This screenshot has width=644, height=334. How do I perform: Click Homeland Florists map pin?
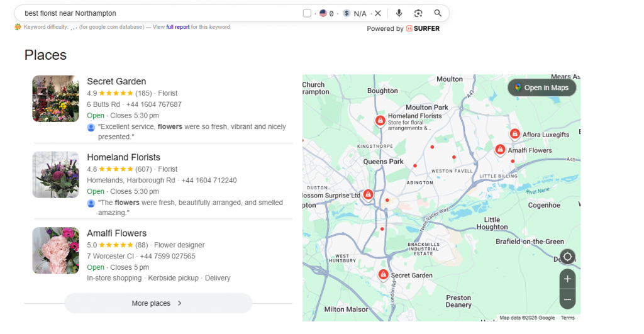tap(380, 121)
